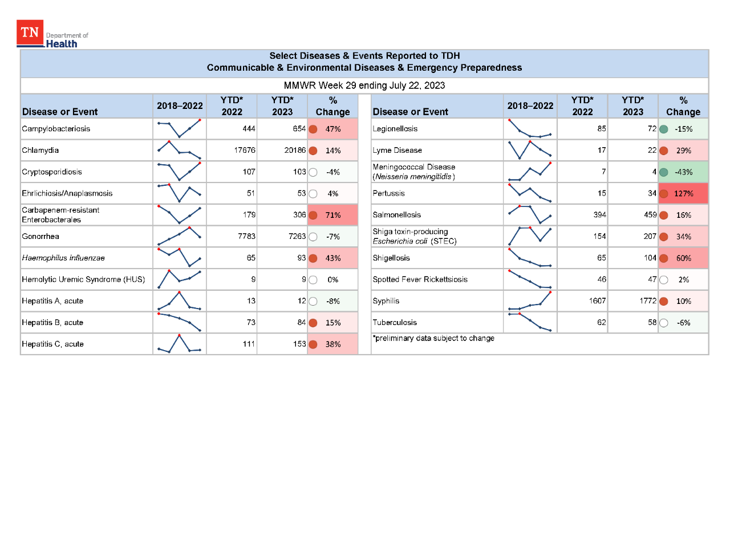The width and height of the screenshot is (730, 560).
Task: Select the red Carbapenem-resistant 71% highlight cell
Action: point(332,215)
